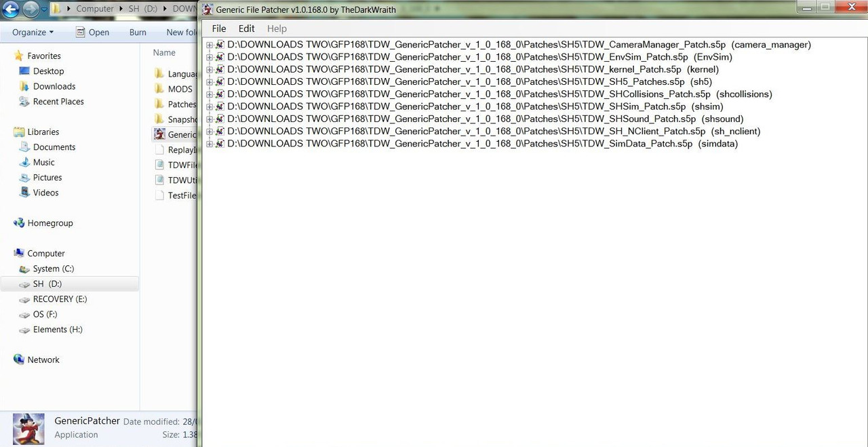Click the EnvSim patch file icon
Viewport: 868px width, 447px height.
pyautogui.click(x=220, y=57)
